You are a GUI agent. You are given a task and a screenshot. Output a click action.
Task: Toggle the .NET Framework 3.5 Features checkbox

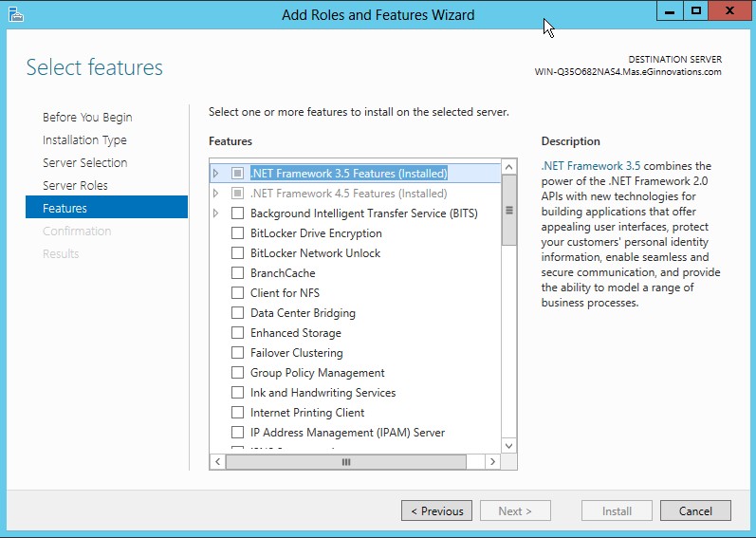point(237,173)
